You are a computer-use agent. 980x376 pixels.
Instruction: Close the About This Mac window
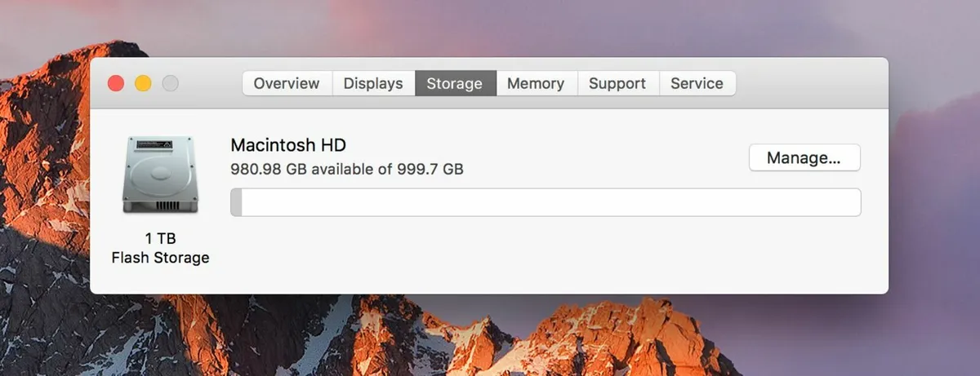(x=116, y=83)
